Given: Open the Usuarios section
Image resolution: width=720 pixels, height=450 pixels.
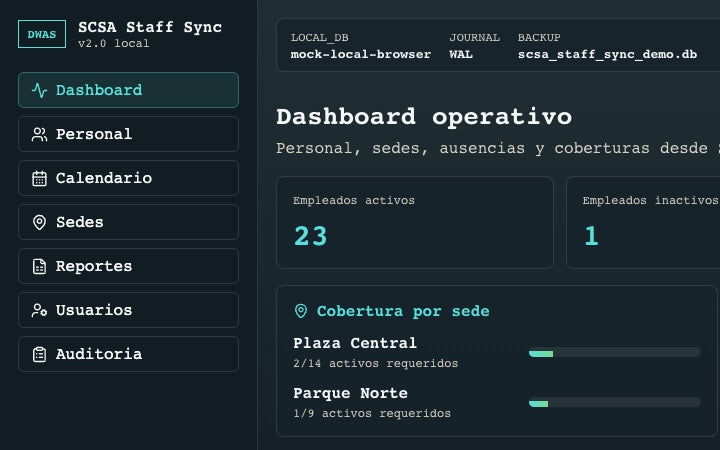Looking at the screenshot, I should [x=129, y=310].
